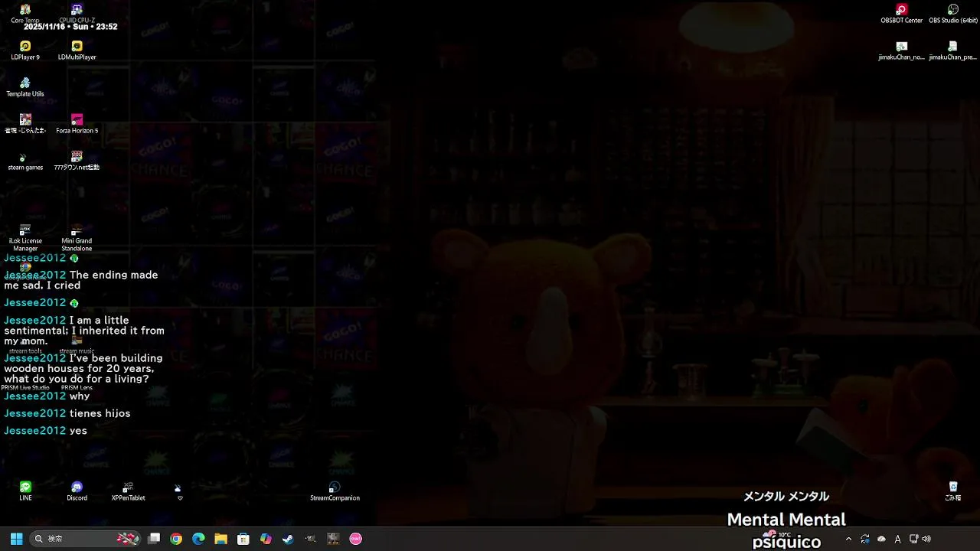Launch LDMultiPlayer desktop icon
980x551 pixels.
click(77, 50)
